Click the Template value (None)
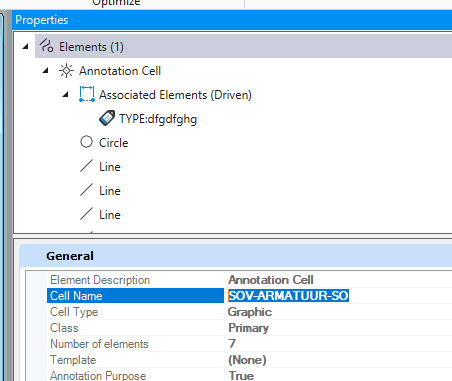 click(x=247, y=360)
